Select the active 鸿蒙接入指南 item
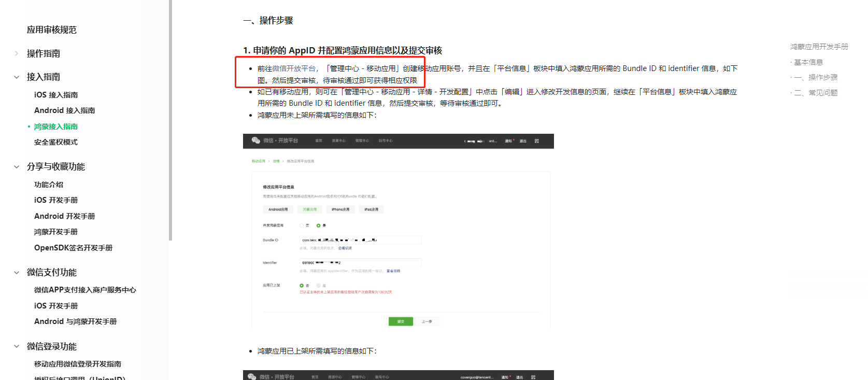Viewport: 868px width, 380px height. tap(56, 126)
